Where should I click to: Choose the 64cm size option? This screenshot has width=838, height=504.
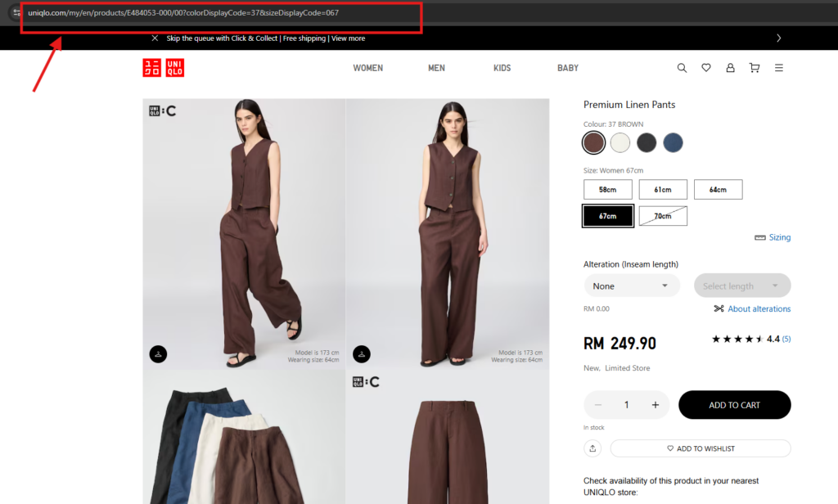718,190
